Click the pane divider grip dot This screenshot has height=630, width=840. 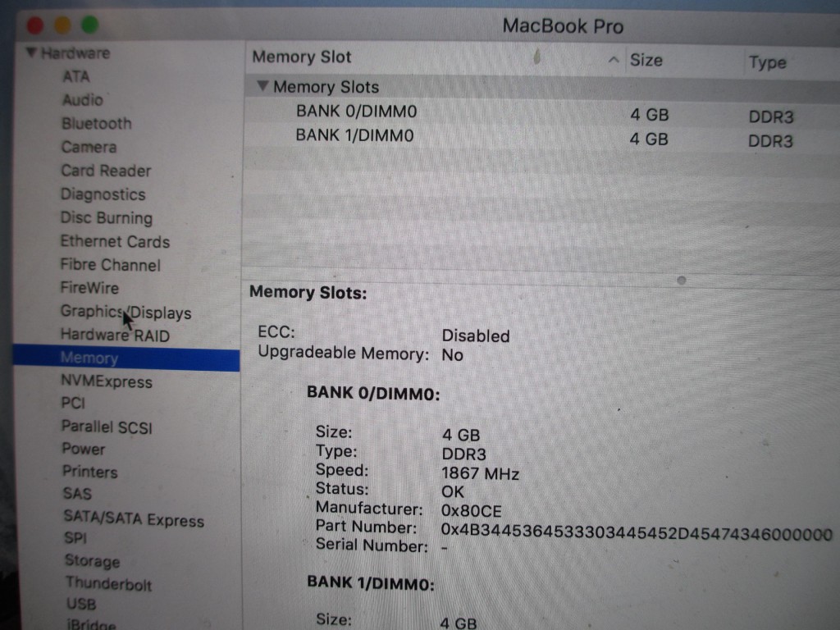pyautogui.click(x=682, y=281)
